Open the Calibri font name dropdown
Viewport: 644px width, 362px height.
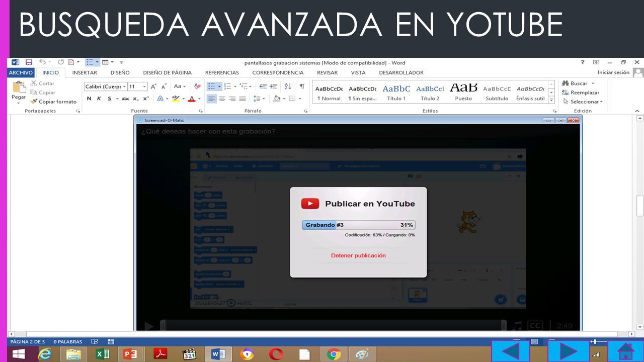point(124,86)
